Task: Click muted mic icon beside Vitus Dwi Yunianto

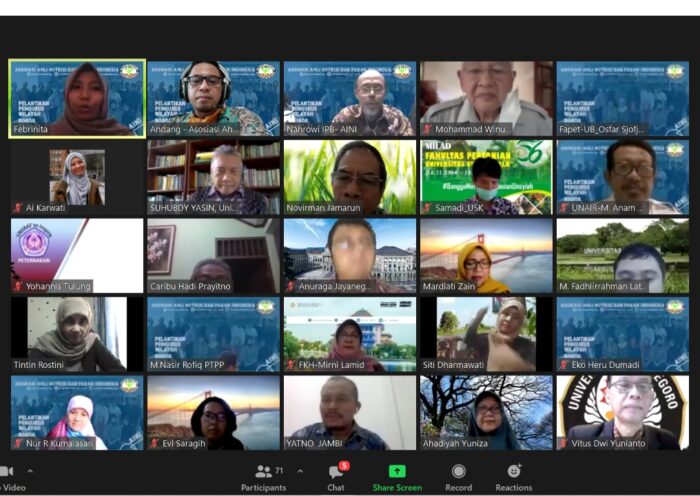Action: point(565,443)
